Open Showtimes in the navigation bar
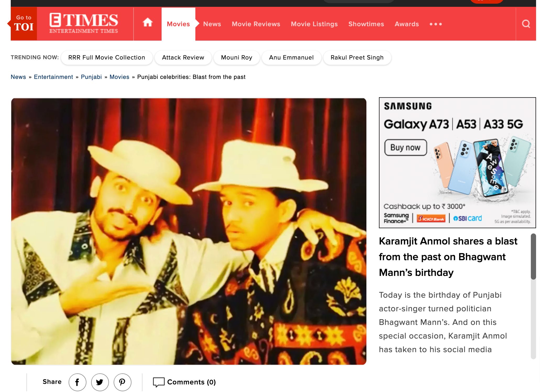 click(366, 24)
